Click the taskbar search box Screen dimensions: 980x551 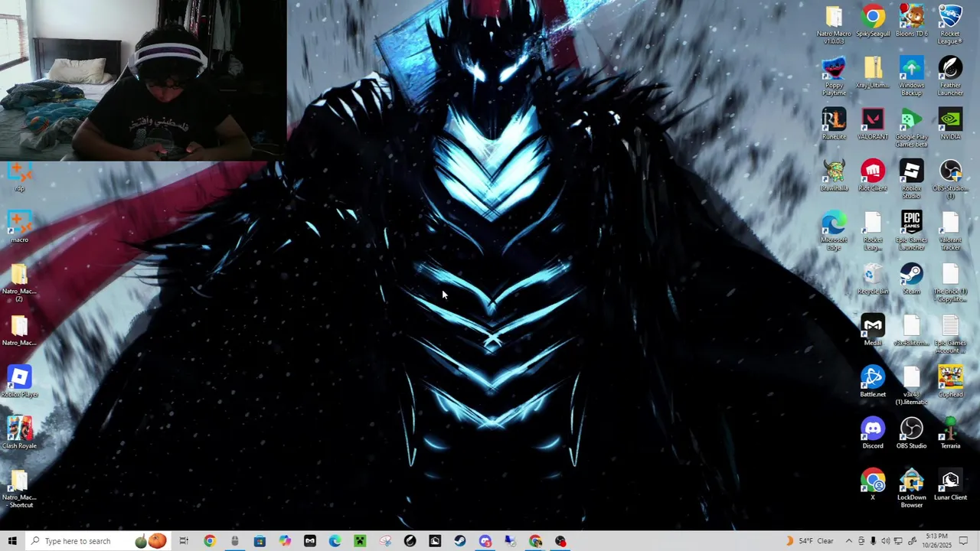click(98, 541)
